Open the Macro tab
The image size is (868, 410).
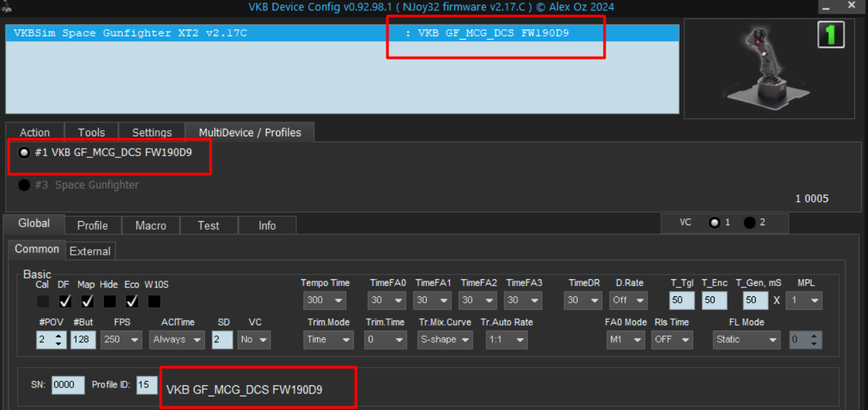tap(151, 225)
